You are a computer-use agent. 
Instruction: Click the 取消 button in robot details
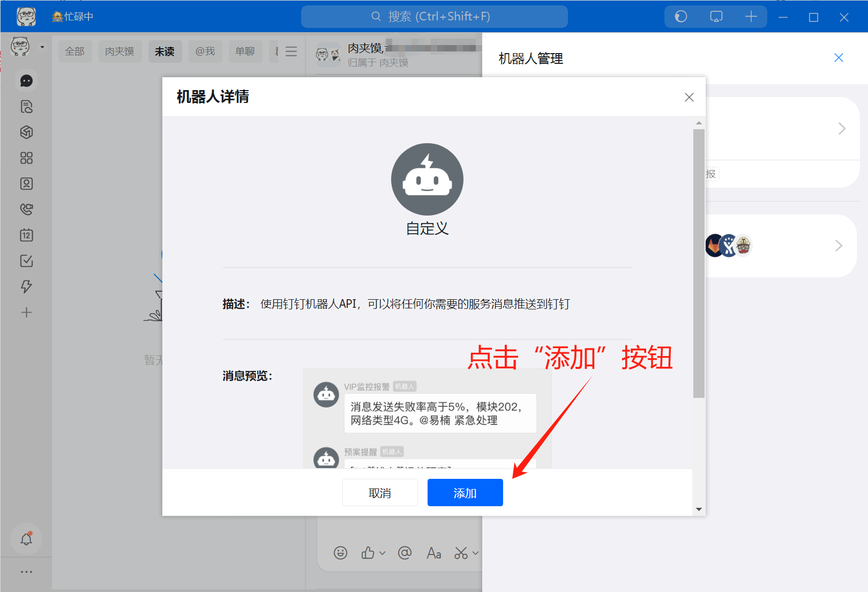tap(380, 492)
